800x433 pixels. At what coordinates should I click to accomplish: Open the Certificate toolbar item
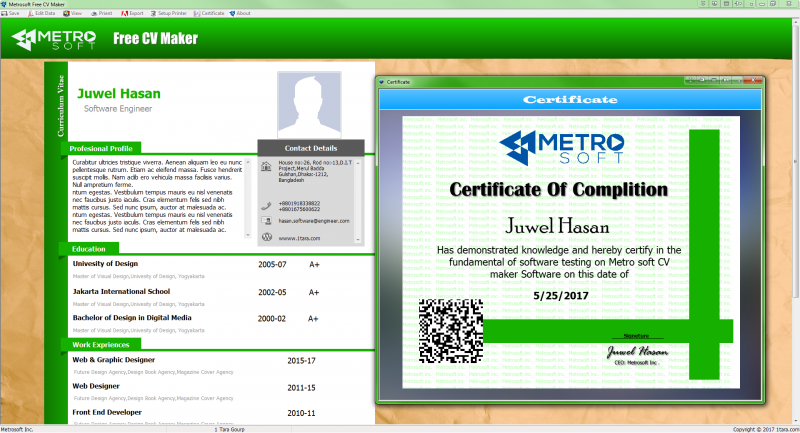[x=209, y=13]
